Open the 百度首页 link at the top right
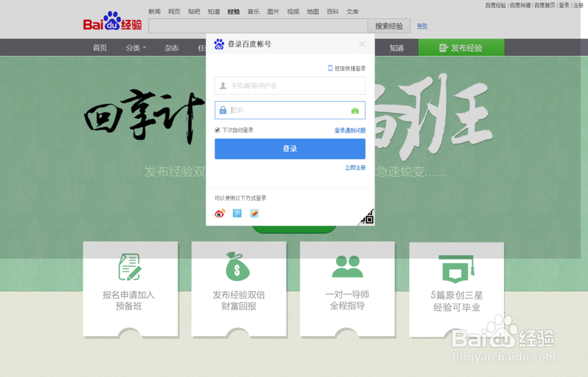 click(x=544, y=5)
